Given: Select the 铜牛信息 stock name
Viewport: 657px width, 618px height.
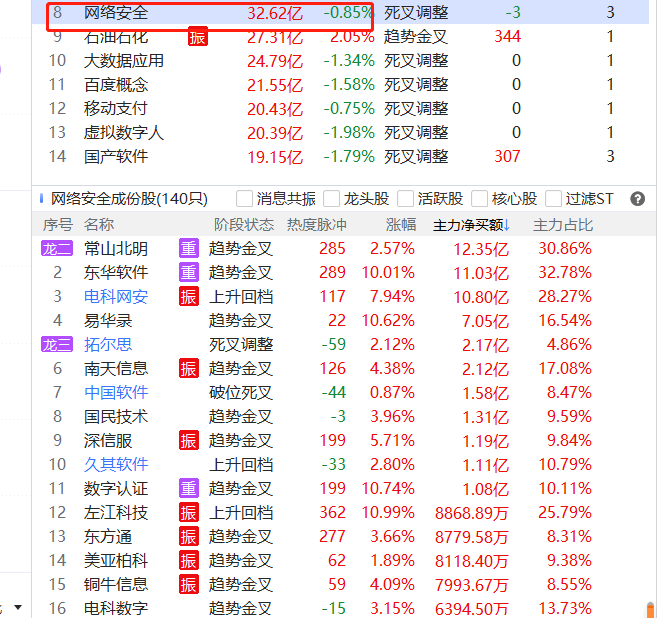Looking at the screenshot, I should 116,584.
